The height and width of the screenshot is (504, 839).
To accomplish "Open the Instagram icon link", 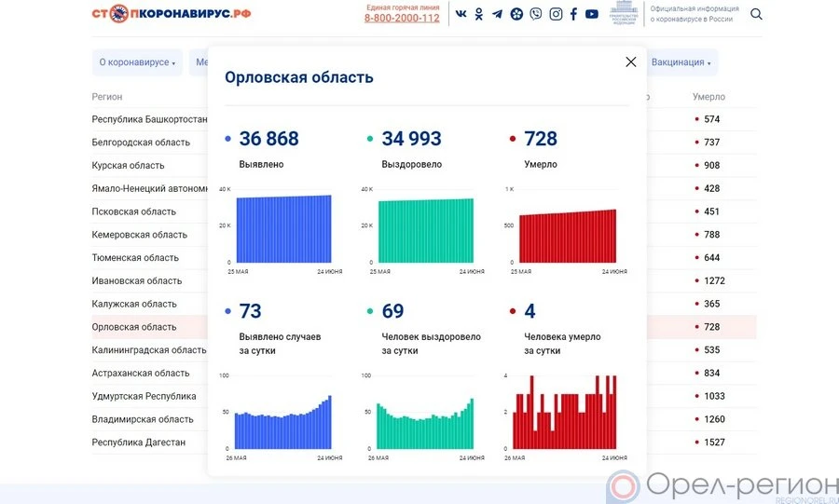I will 556,14.
